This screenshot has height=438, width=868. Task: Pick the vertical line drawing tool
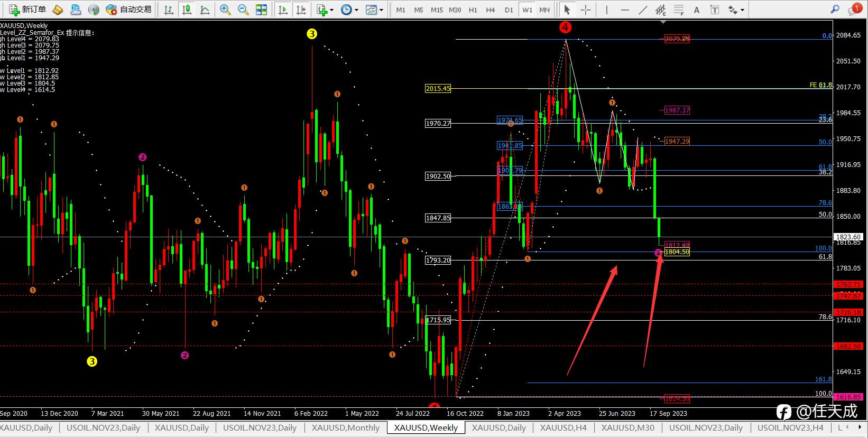[x=607, y=10]
